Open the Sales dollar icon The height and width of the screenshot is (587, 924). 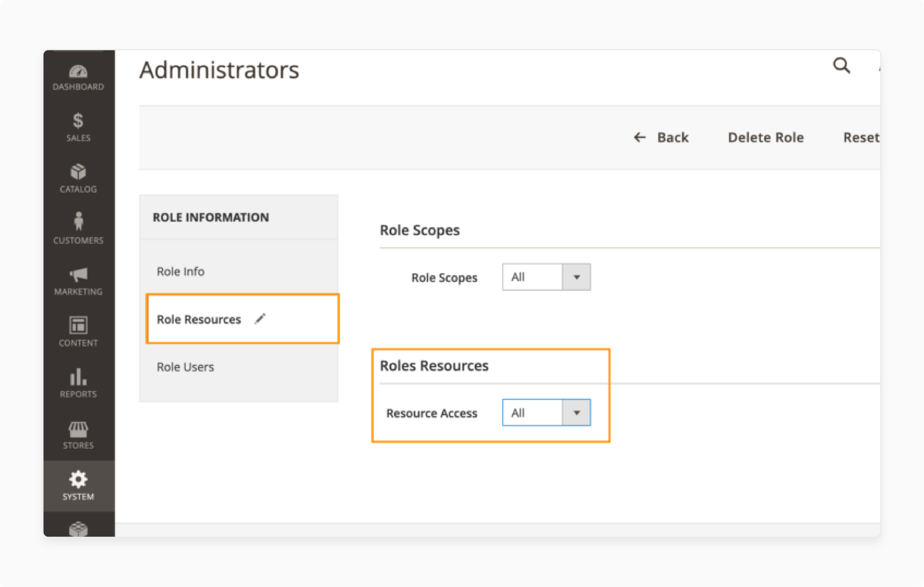[78, 120]
